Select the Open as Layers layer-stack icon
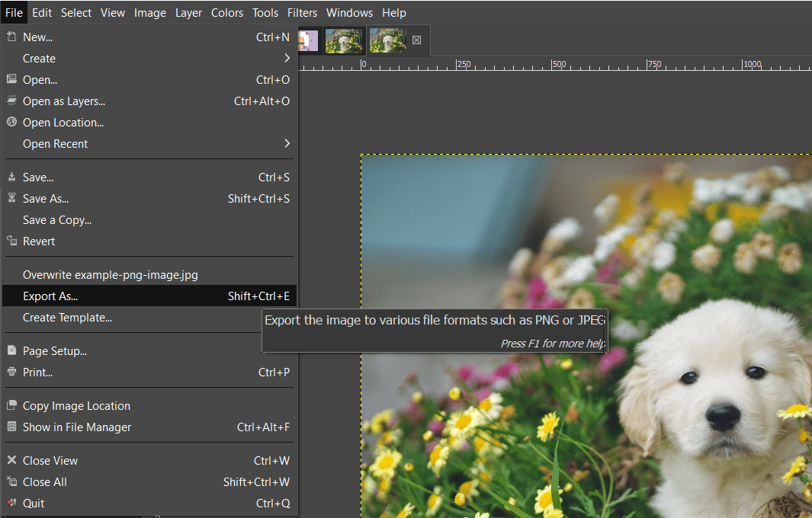The height and width of the screenshot is (518, 812). (x=12, y=101)
